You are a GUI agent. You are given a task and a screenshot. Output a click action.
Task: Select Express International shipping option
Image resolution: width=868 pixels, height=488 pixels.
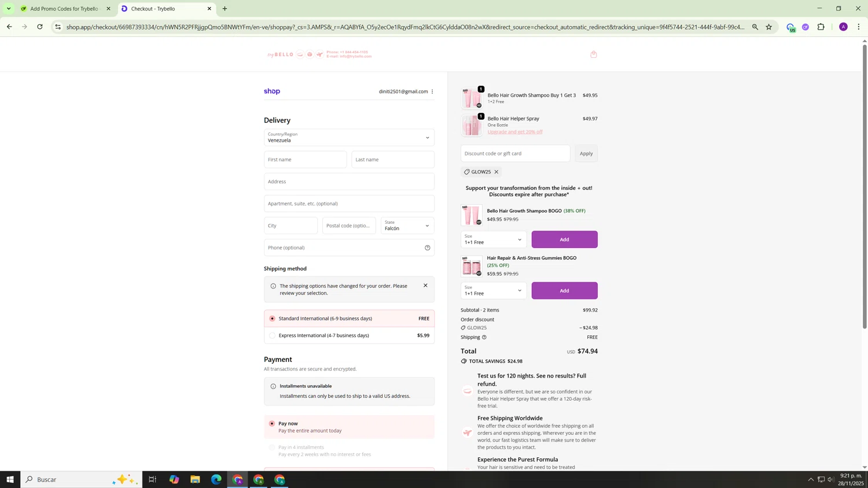pyautogui.click(x=349, y=335)
